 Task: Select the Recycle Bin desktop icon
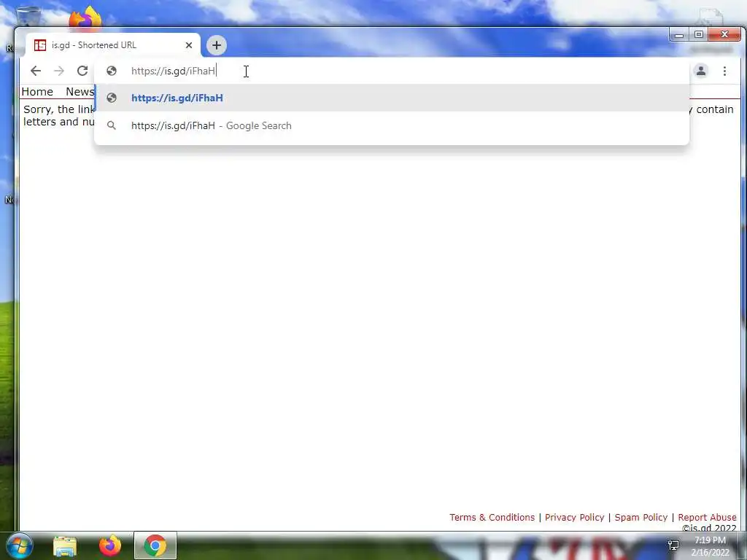[28, 15]
